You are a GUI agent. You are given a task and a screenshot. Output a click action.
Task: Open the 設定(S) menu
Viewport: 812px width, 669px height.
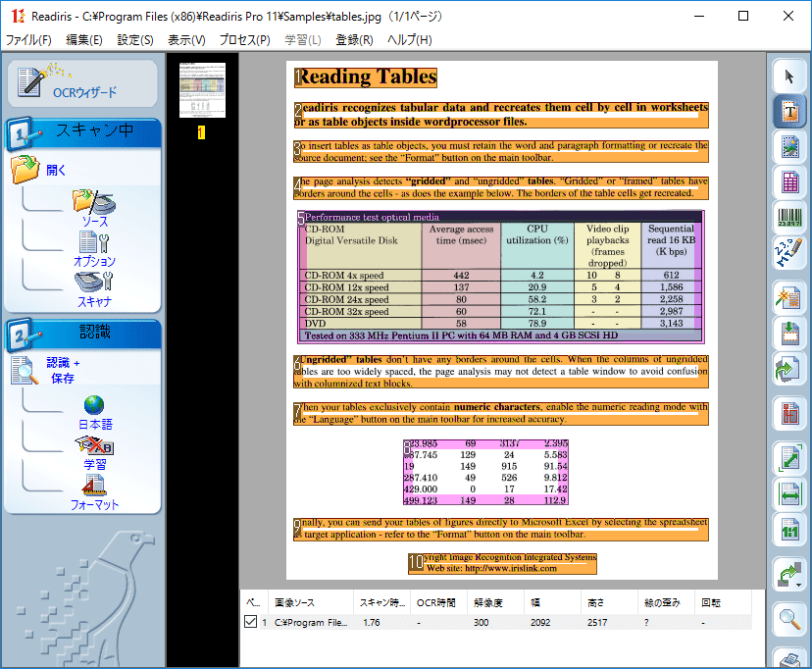(135, 40)
